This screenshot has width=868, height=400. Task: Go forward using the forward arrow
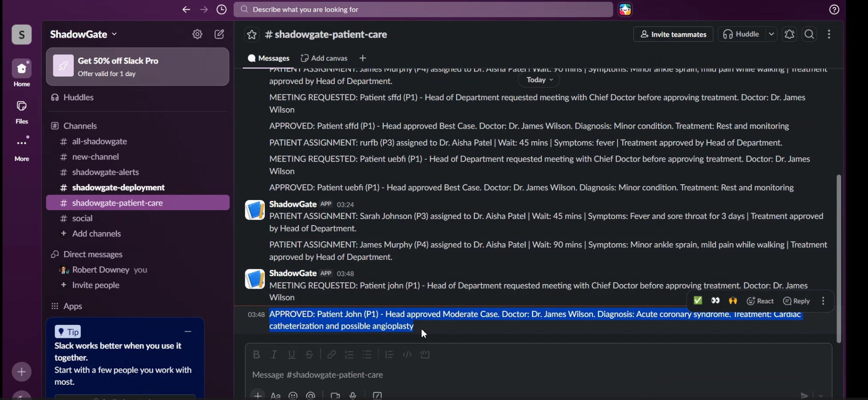coord(204,10)
